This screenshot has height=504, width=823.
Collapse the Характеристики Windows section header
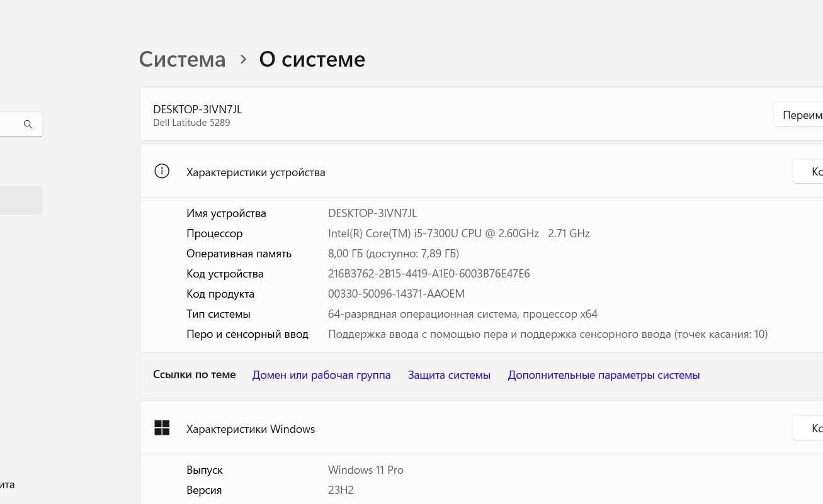coord(481,428)
